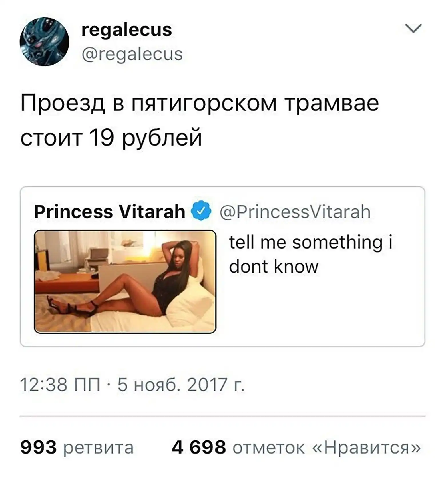Open the regalecus display name
The width and height of the screenshot is (448, 483).
(127, 30)
